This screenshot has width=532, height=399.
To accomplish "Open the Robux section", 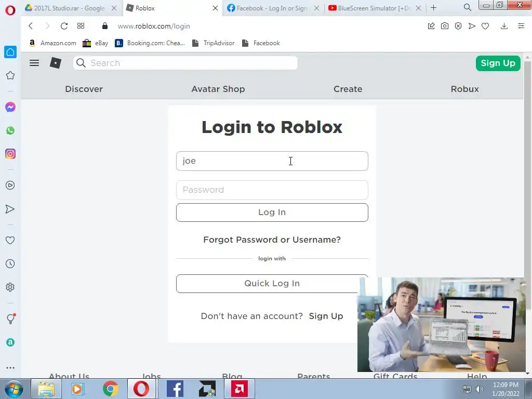I will coord(465,89).
